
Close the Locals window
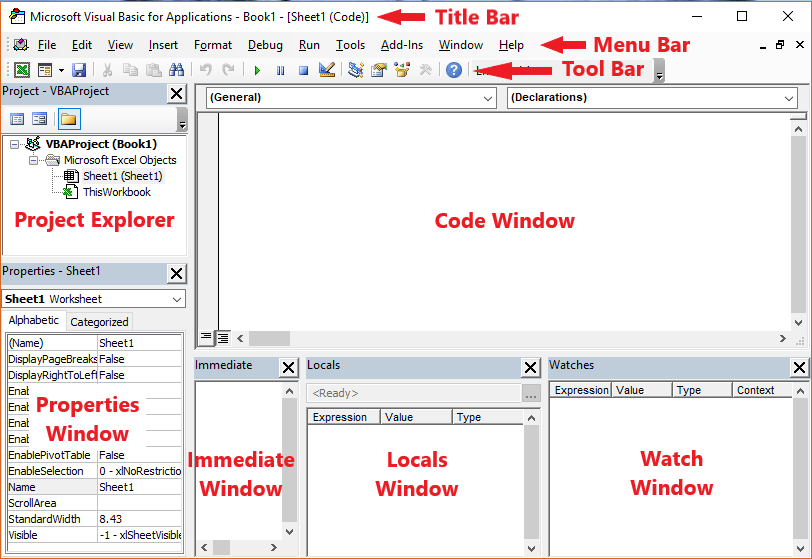tap(530, 368)
